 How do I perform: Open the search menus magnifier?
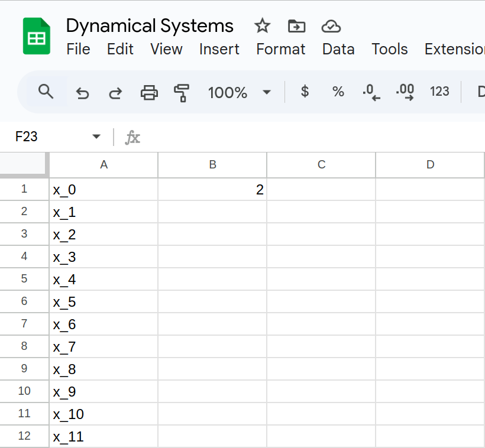tap(46, 92)
